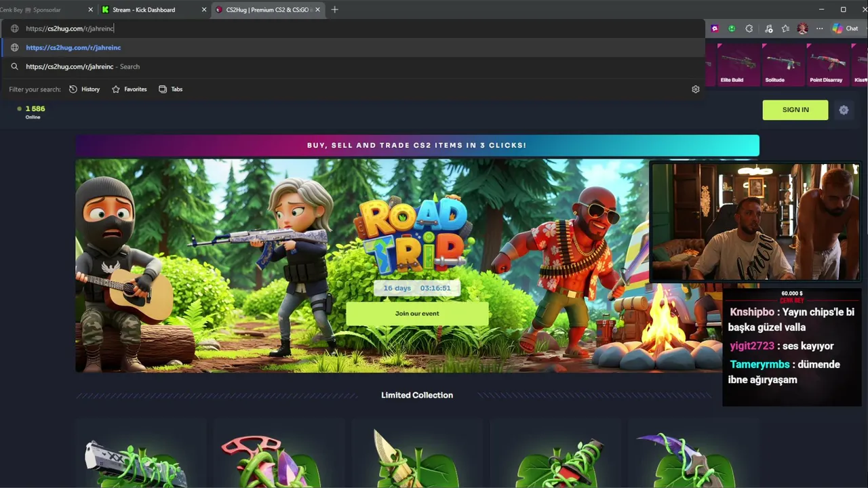Select the CS2Hug Premium CS2 tab
This screenshot has width=868, height=488.
point(269,9)
